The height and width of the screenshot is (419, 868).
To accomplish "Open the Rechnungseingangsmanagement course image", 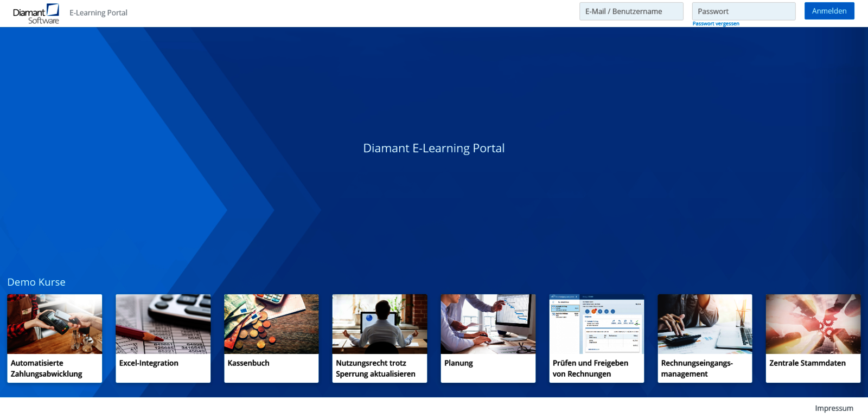I will click(x=705, y=324).
